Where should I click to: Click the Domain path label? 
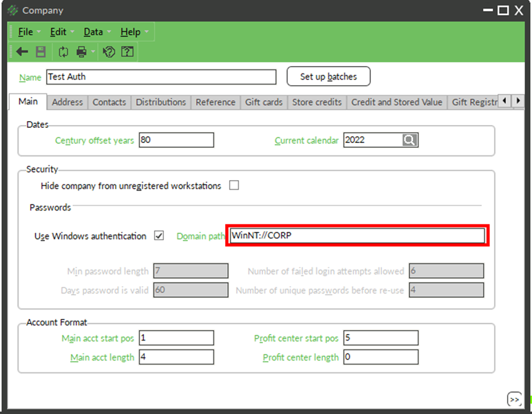200,237
